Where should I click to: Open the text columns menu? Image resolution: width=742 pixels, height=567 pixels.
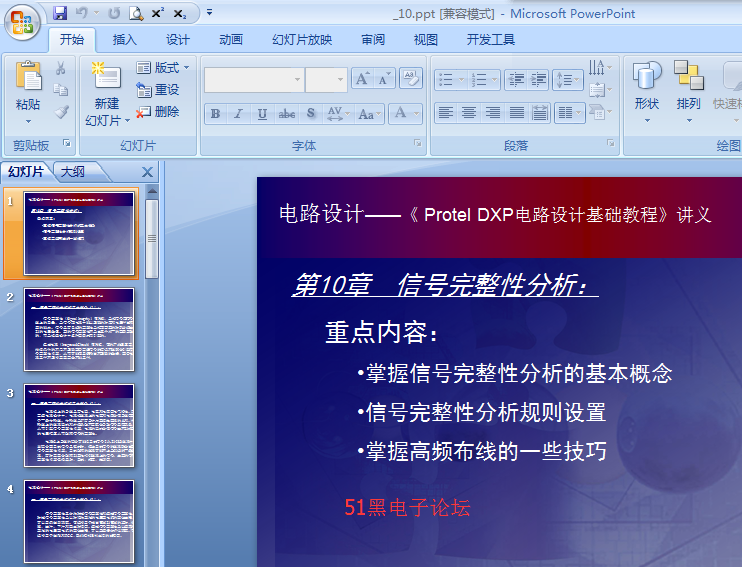pos(570,113)
